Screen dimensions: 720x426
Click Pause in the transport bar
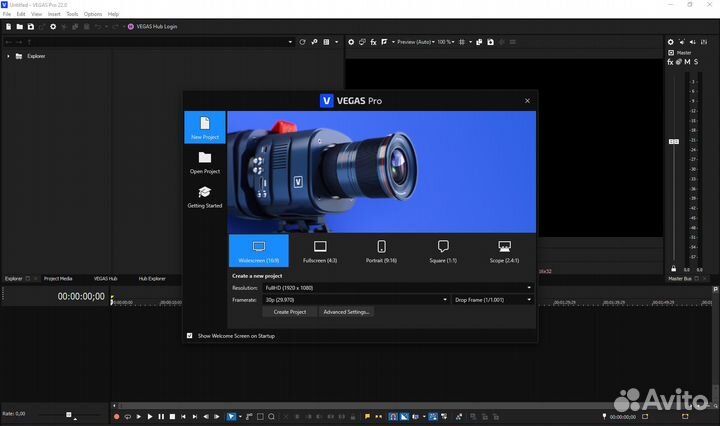click(x=161, y=416)
